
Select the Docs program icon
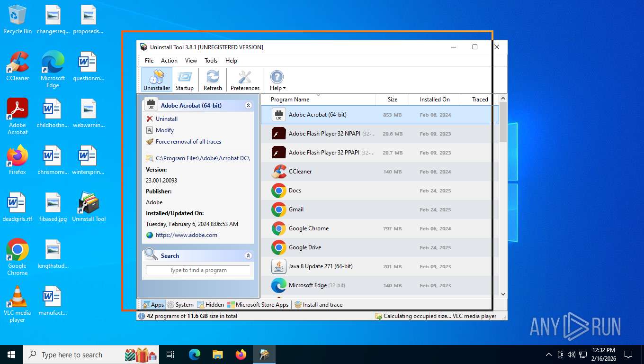pos(279,191)
